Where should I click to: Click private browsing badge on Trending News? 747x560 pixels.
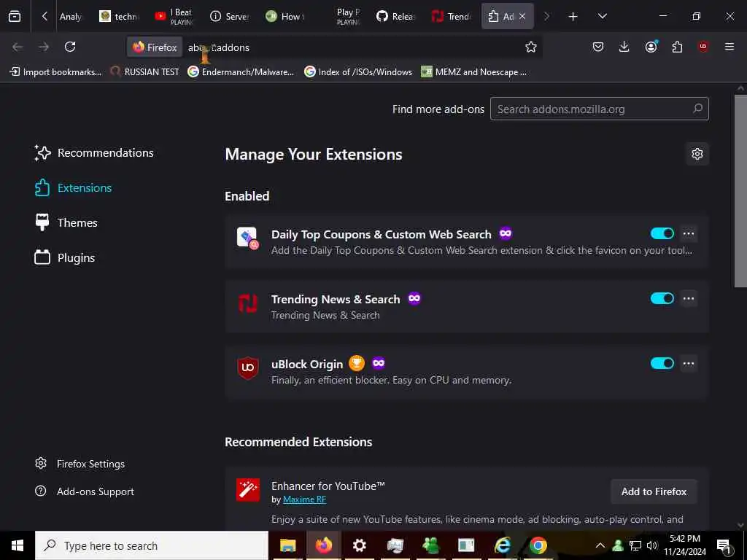tap(414, 298)
